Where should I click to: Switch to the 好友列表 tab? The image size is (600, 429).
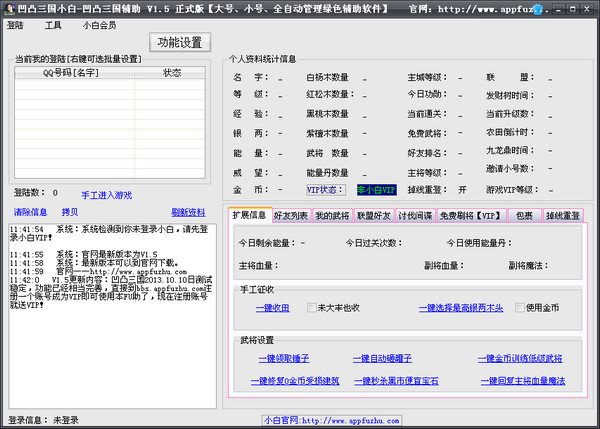[291, 216]
